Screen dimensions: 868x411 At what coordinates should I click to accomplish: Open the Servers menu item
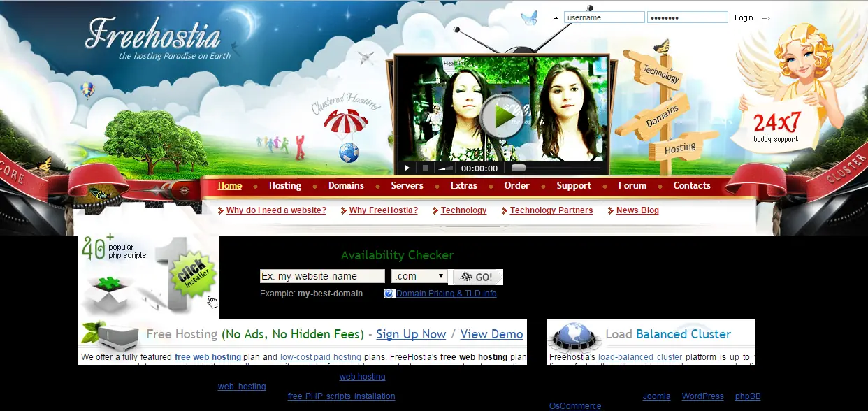point(407,186)
